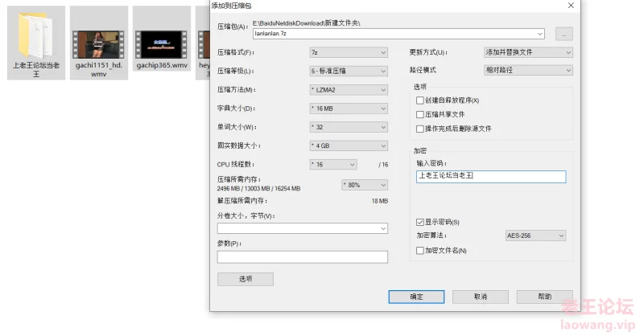Click the 取消 button

[481, 297]
